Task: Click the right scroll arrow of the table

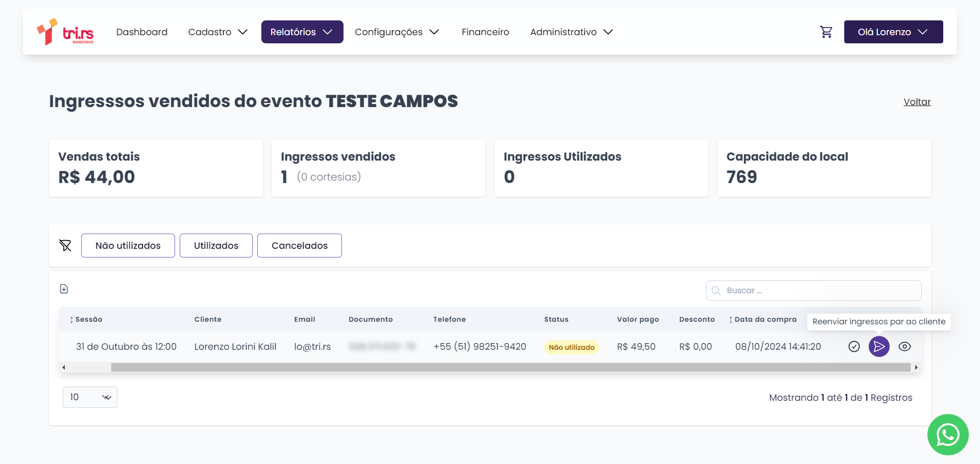Action: 916,367
